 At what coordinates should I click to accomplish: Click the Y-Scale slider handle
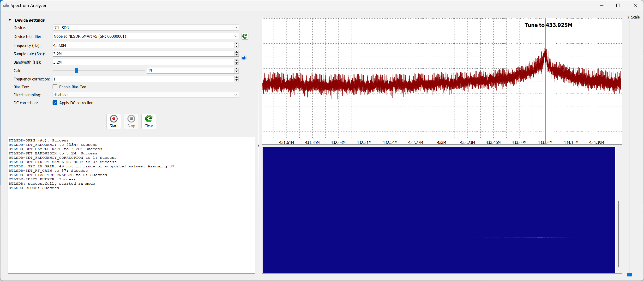[x=630, y=275]
